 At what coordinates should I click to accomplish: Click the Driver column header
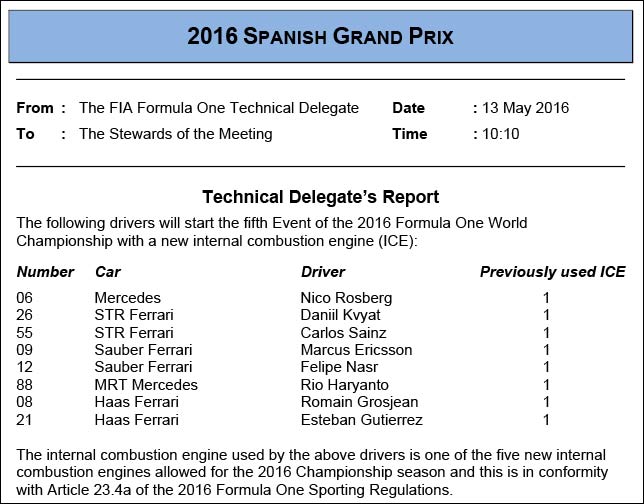click(323, 271)
